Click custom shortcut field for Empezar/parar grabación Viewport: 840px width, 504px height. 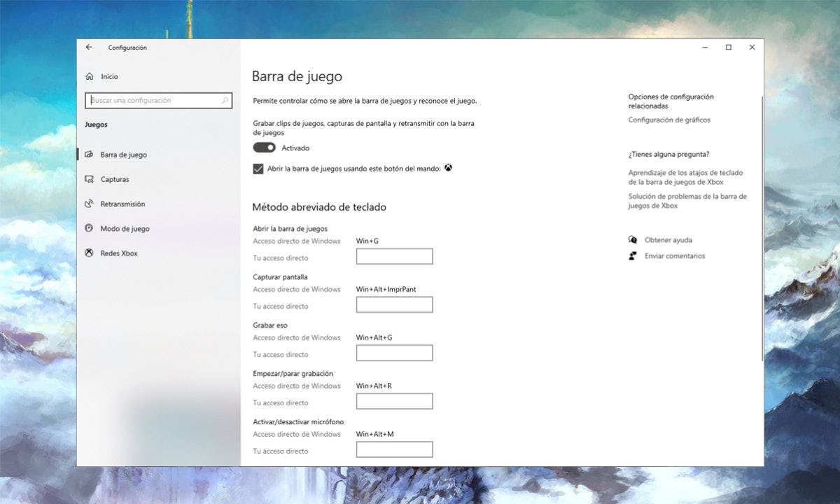394,402
